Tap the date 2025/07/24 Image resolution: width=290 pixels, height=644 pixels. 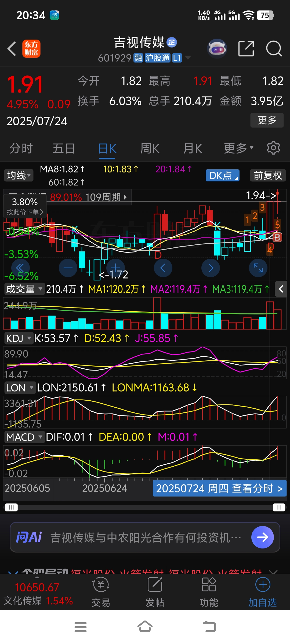[x=37, y=121]
